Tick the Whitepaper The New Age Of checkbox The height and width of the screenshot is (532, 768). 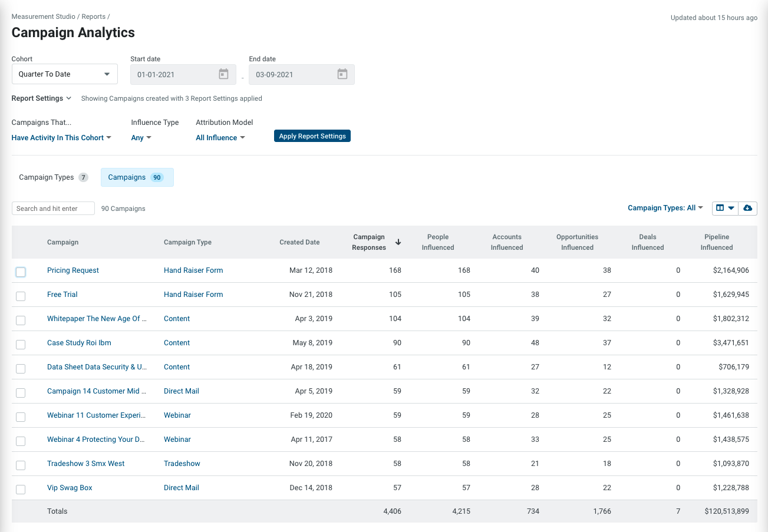tap(21, 320)
